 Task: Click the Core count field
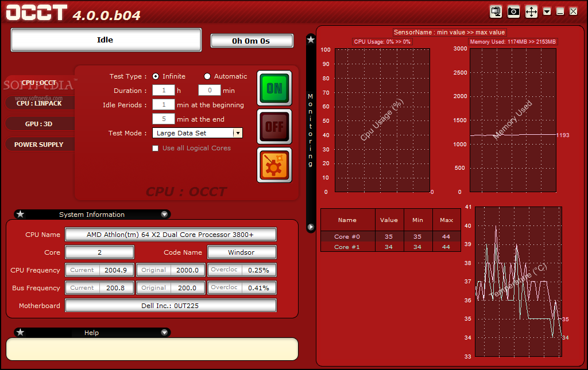pyautogui.click(x=99, y=252)
